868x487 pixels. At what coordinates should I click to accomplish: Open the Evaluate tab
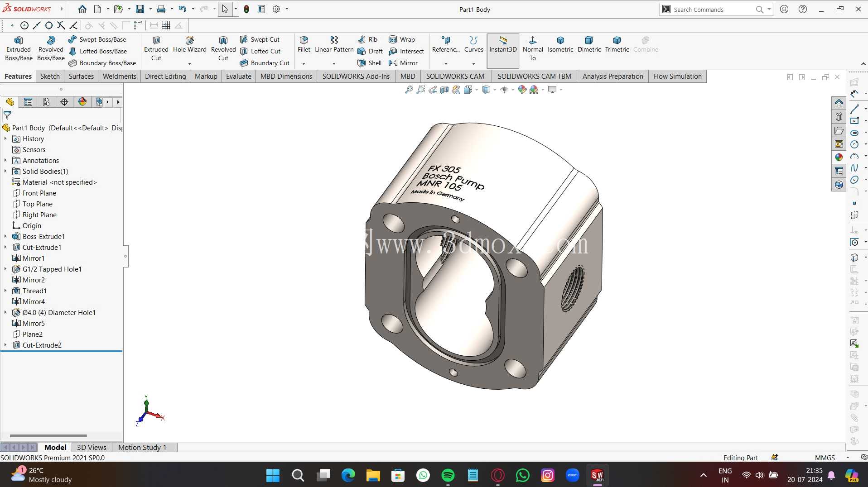pyautogui.click(x=238, y=76)
